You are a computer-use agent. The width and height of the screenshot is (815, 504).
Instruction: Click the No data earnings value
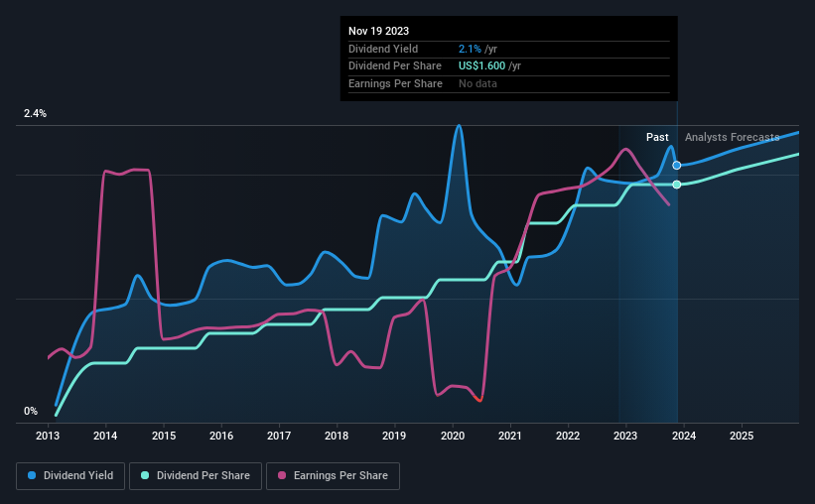[477, 83]
